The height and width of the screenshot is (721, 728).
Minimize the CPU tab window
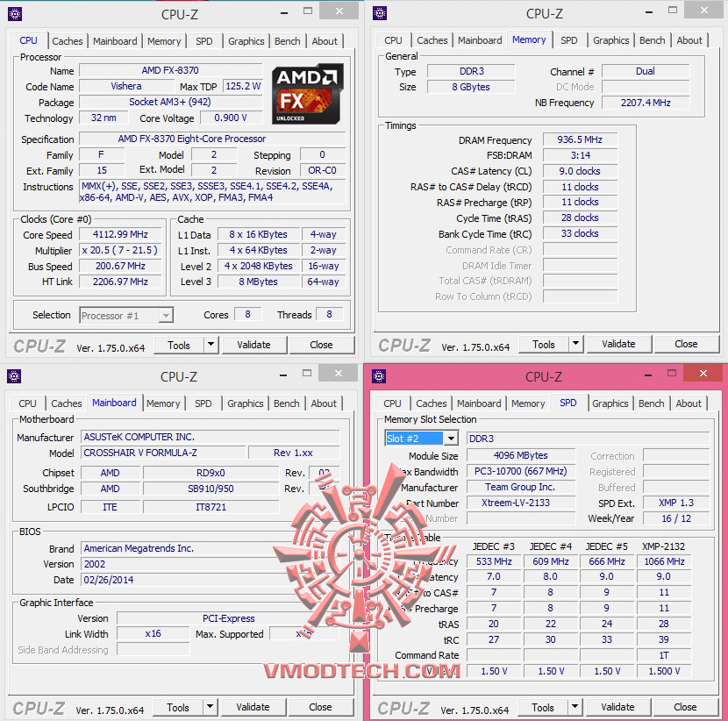tap(283, 13)
